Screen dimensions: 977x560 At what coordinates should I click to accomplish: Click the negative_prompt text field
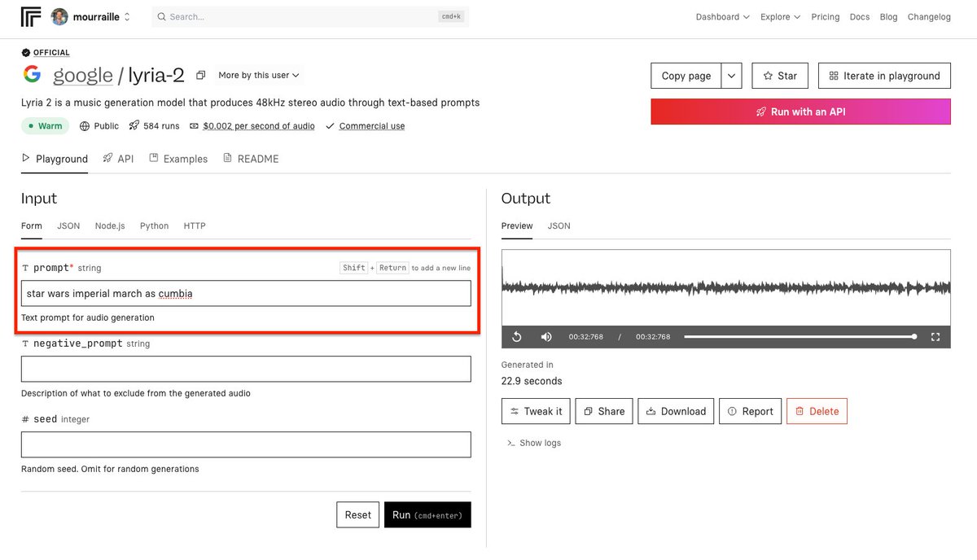click(x=246, y=369)
